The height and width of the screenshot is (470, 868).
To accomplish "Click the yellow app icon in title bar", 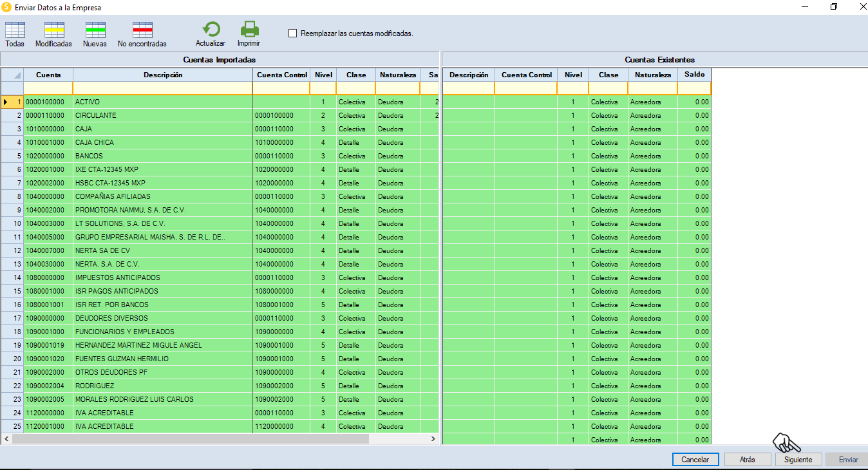I will coord(7,7).
